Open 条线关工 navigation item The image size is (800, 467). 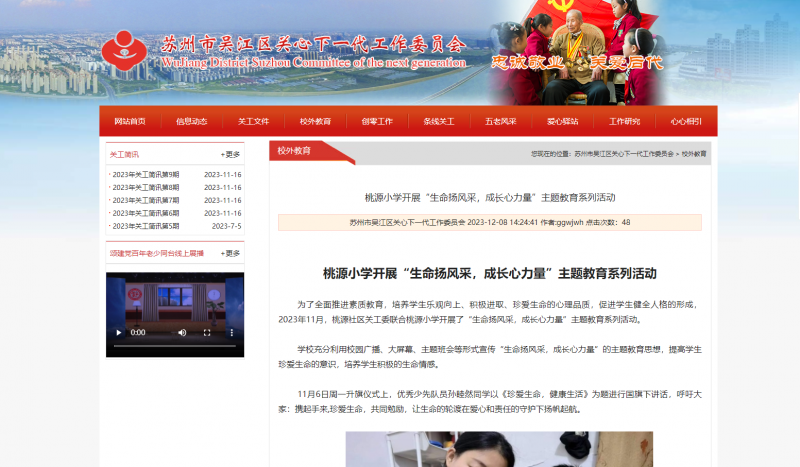click(439, 121)
